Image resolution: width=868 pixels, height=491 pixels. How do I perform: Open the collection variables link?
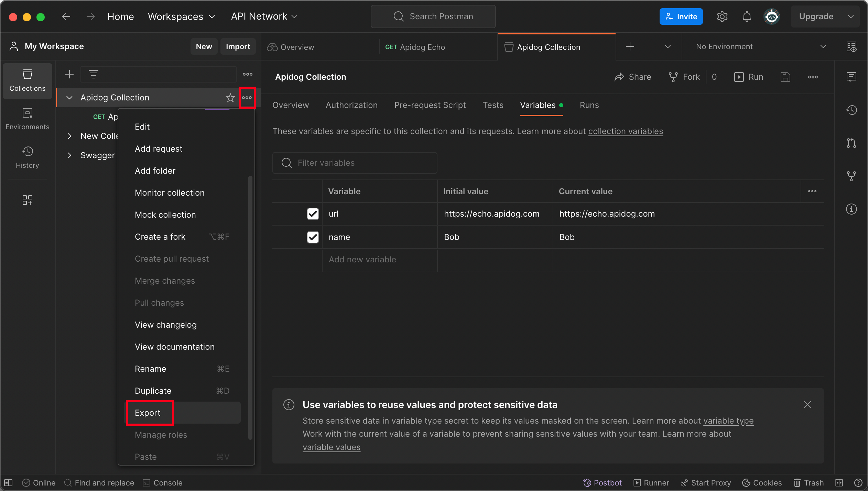pos(625,131)
